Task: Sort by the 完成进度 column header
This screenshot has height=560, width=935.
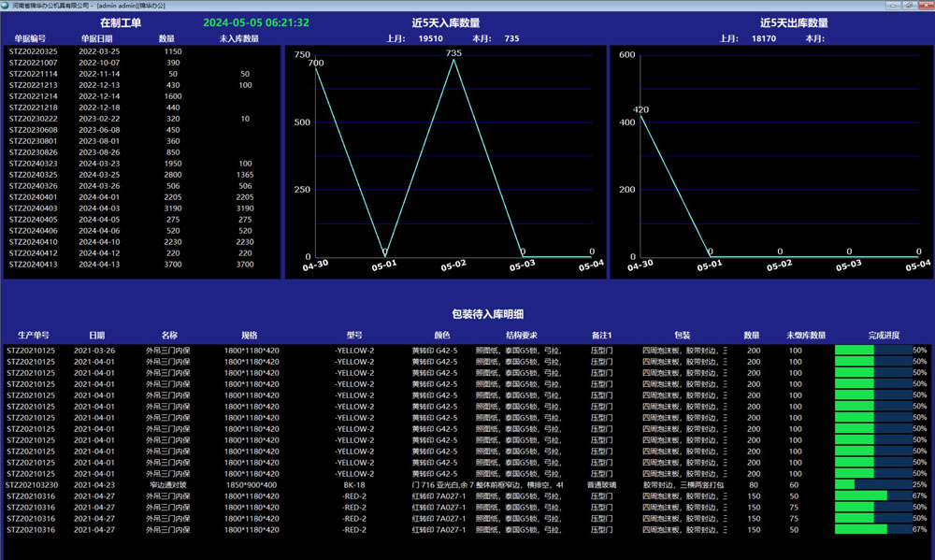Action: (x=881, y=335)
